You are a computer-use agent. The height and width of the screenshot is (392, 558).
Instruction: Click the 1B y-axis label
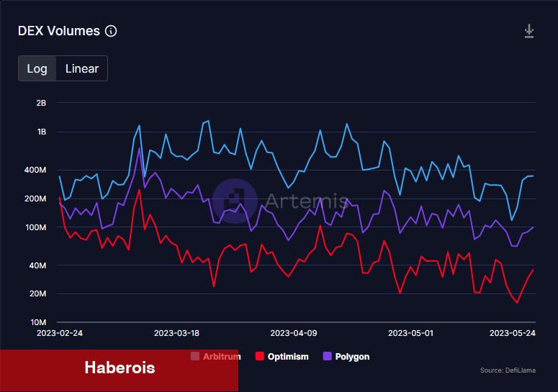42,132
